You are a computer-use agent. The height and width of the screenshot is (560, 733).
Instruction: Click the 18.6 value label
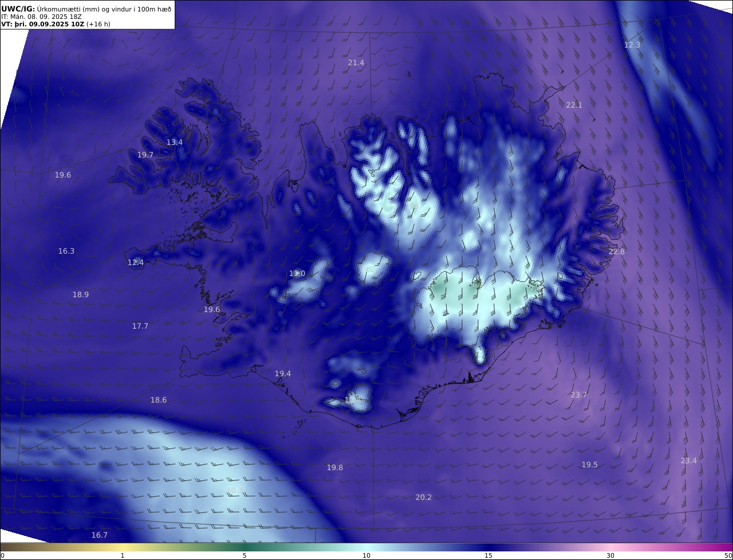pos(159,400)
